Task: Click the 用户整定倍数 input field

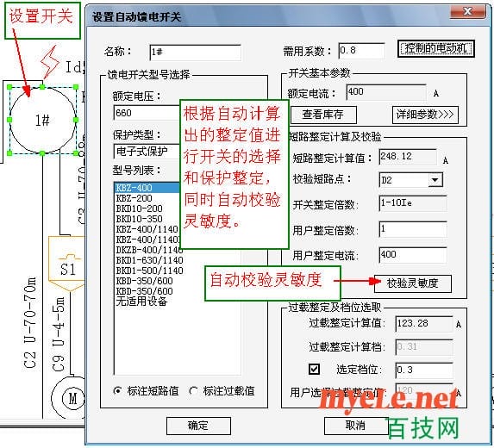Action: pos(413,229)
